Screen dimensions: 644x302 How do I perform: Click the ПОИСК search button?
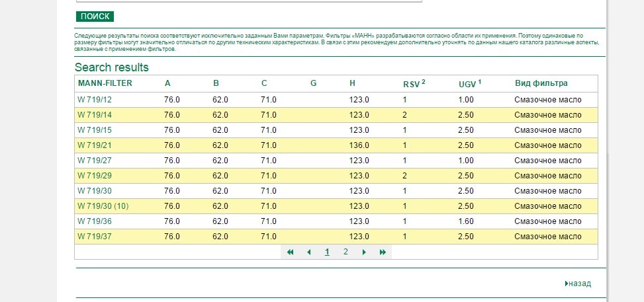tap(95, 17)
